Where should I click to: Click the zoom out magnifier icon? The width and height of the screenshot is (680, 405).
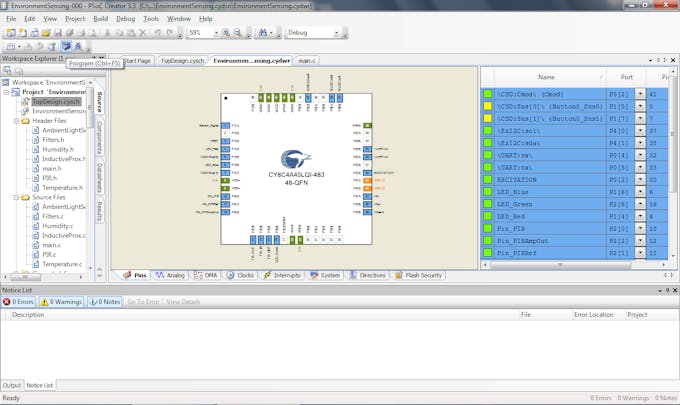click(237, 33)
